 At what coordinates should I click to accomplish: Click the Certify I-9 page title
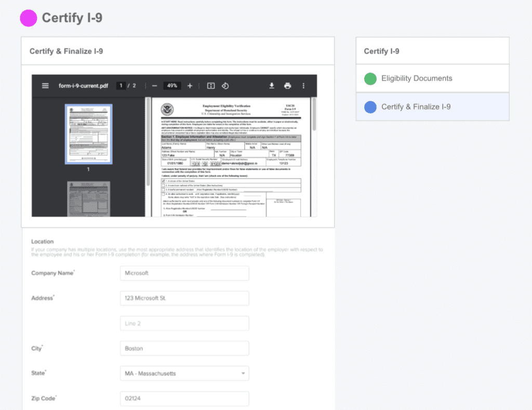pyautogui.click(x=72, y=18)
